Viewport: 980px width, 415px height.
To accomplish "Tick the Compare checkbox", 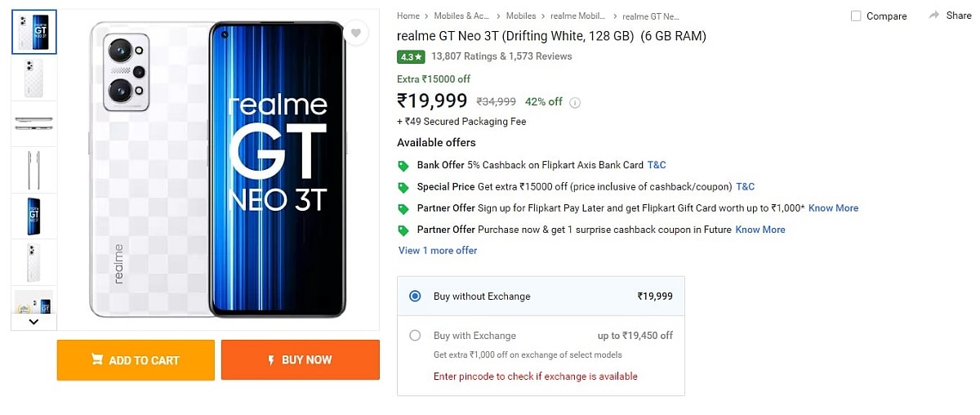I will (x=856, y=16).
